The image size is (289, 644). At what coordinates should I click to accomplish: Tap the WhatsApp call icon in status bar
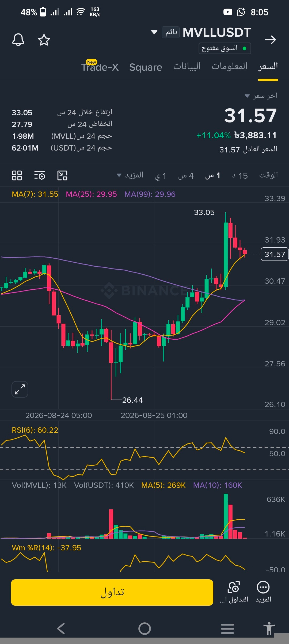point(241,12)
